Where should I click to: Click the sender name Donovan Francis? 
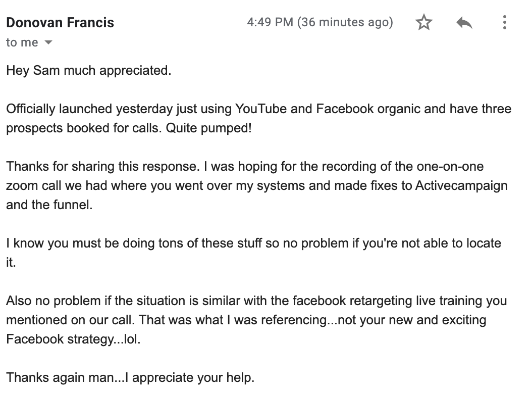(x=60, y=23)
